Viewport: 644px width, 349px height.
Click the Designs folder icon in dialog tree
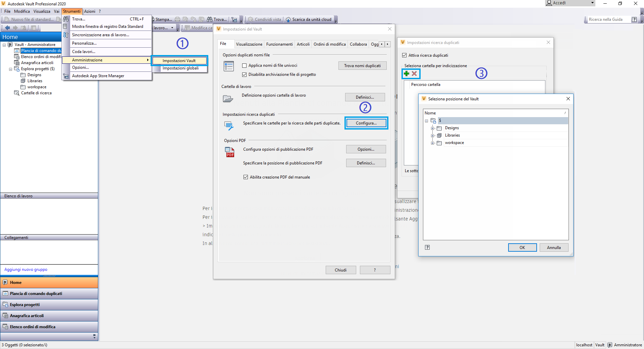[439, 128]
